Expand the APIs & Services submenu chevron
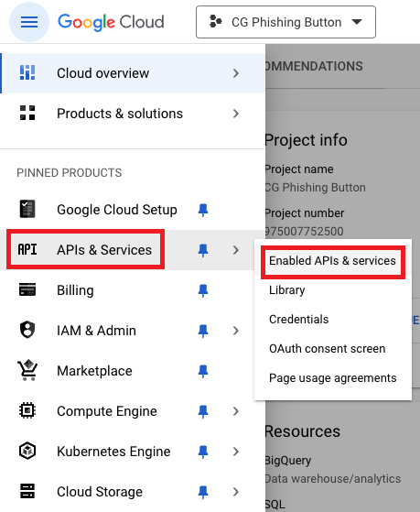The height and width of the screenshot is (512, 420). tap(236, 250)
